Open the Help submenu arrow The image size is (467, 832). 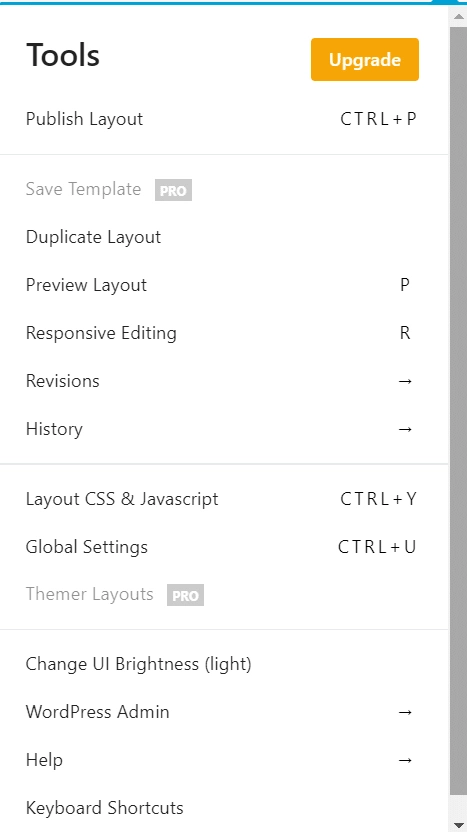click(x=405, y=760)
